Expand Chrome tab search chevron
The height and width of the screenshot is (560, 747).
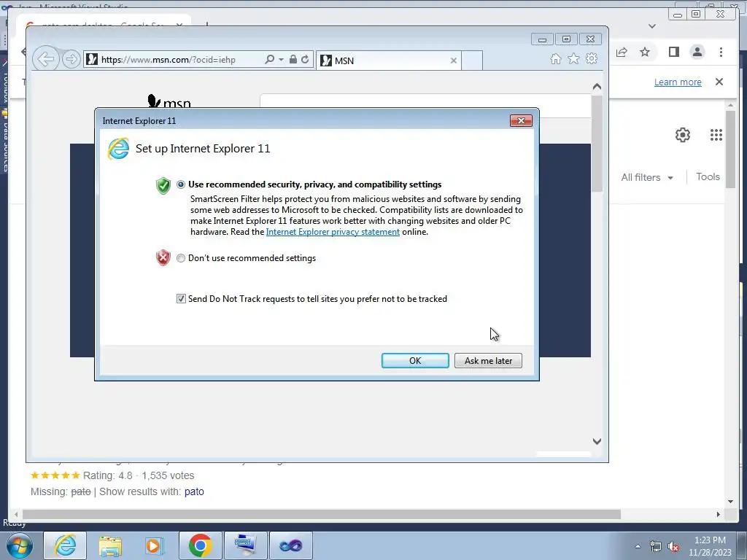click(652, 26)
